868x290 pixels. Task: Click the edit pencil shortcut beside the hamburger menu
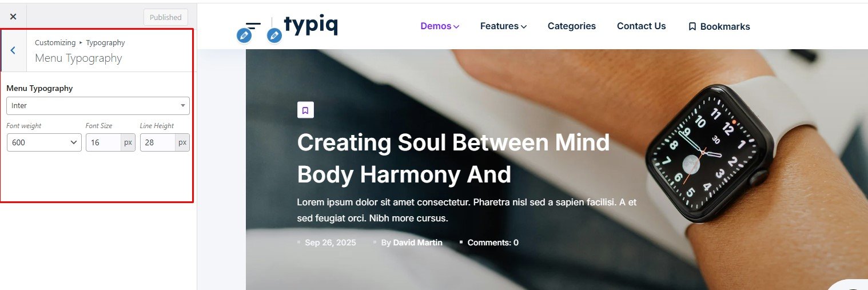244,36
